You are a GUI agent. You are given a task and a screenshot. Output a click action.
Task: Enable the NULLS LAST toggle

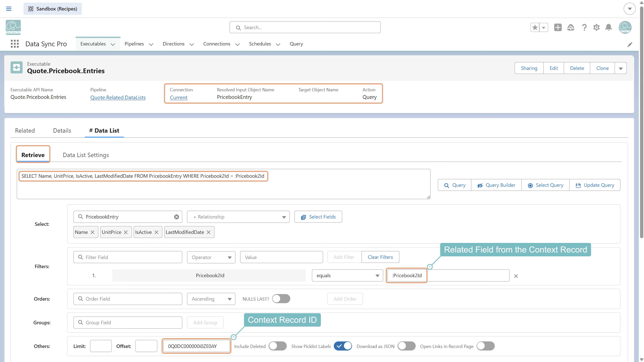[281, 299]
